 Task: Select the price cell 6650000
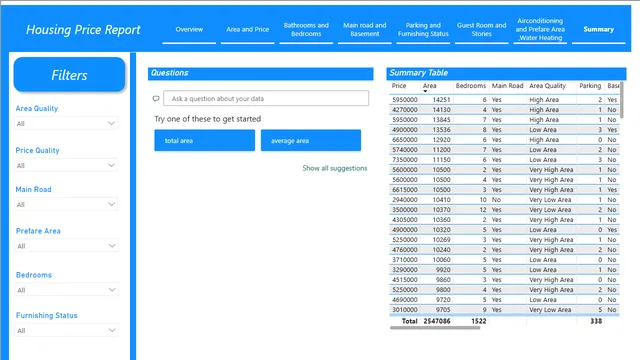[404, 140]
